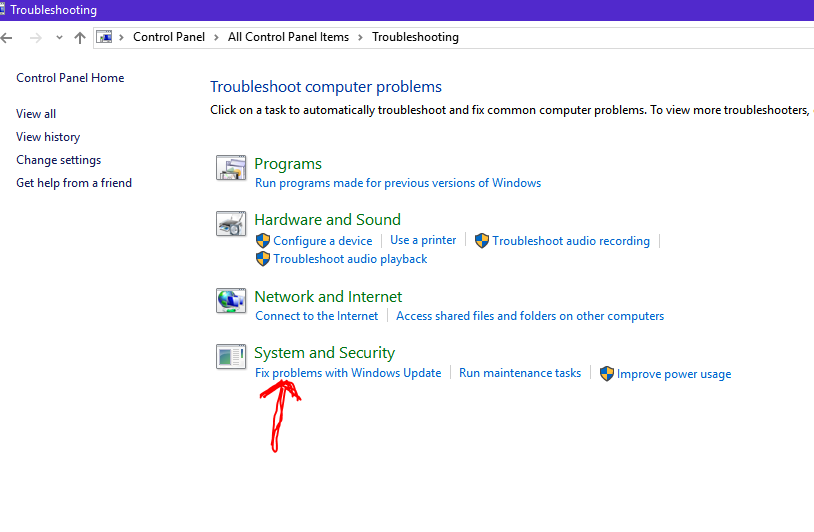This screenshot has height=532, width=814.
Task: Click Get help from a friend
Action: [74, 183]
